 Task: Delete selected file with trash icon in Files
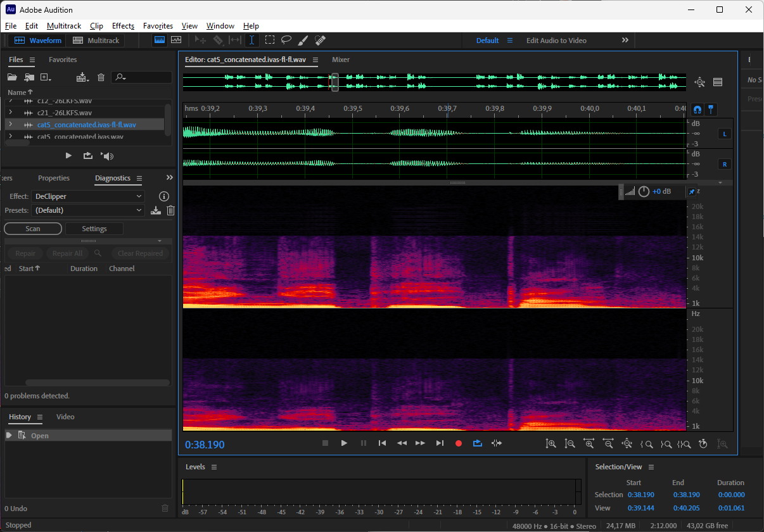[101, 77]
